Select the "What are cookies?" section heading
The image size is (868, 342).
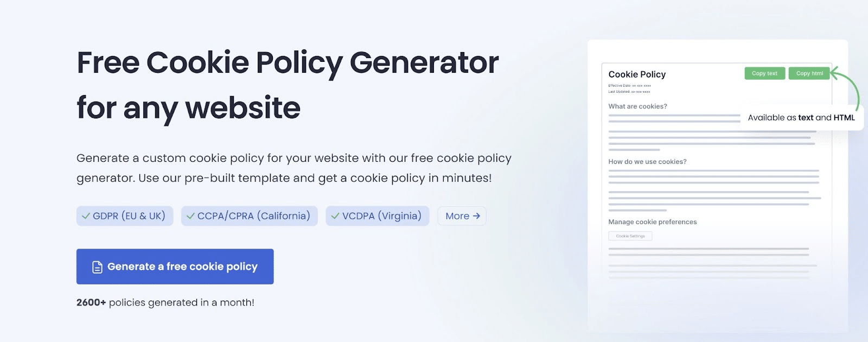637,106
